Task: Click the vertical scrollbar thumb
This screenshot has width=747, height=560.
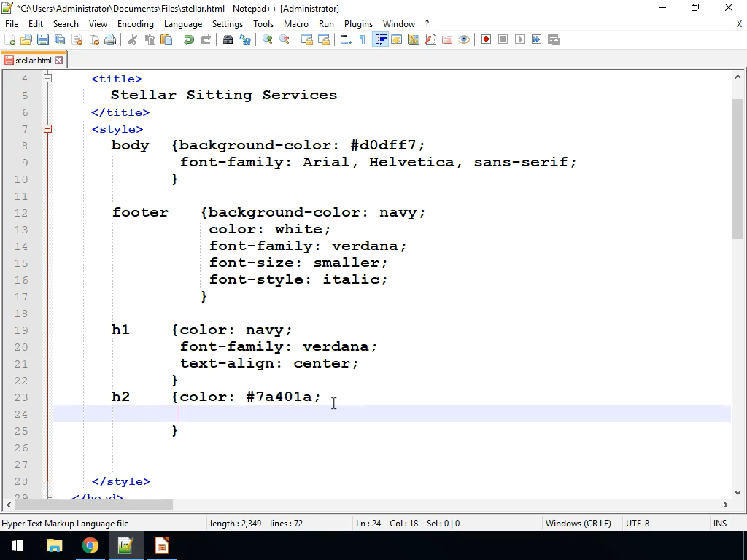Action: pyautogui.click(x=738, y=169)
